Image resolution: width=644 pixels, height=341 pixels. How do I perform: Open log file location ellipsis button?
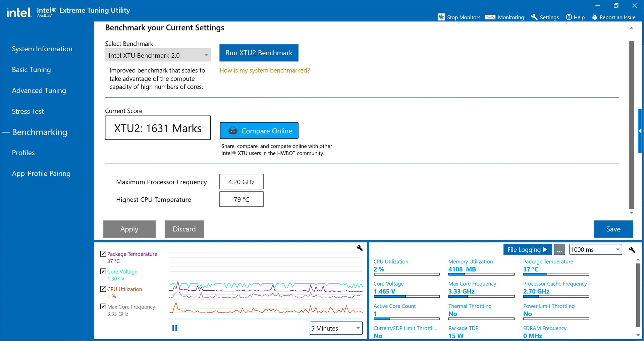coord(559,249)
